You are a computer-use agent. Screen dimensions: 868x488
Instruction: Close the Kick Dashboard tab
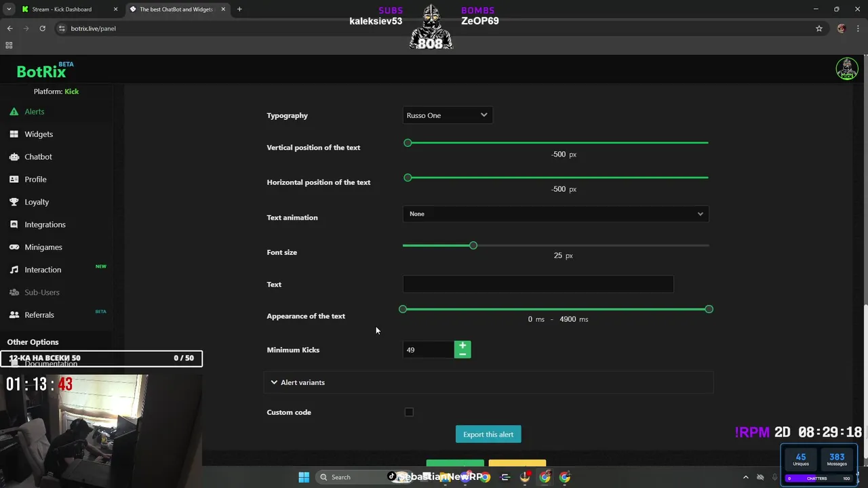(x=116, y=9)
